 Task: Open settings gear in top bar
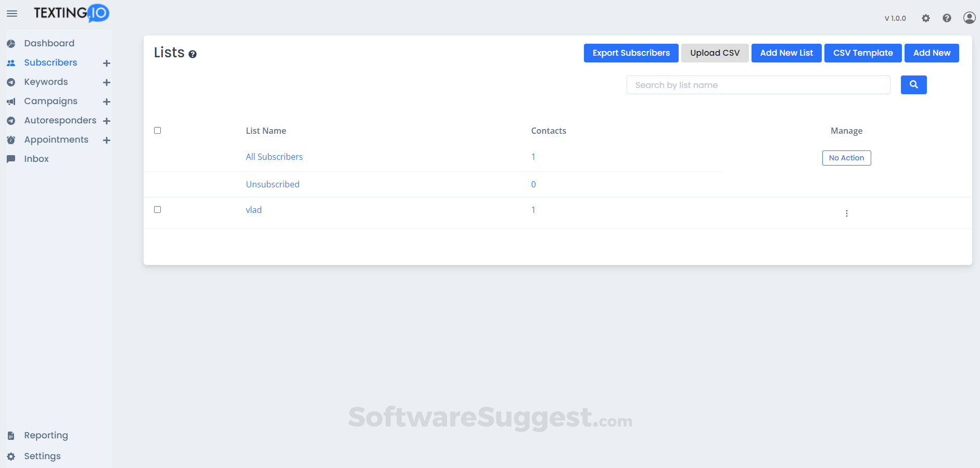(x=926, y=18)
